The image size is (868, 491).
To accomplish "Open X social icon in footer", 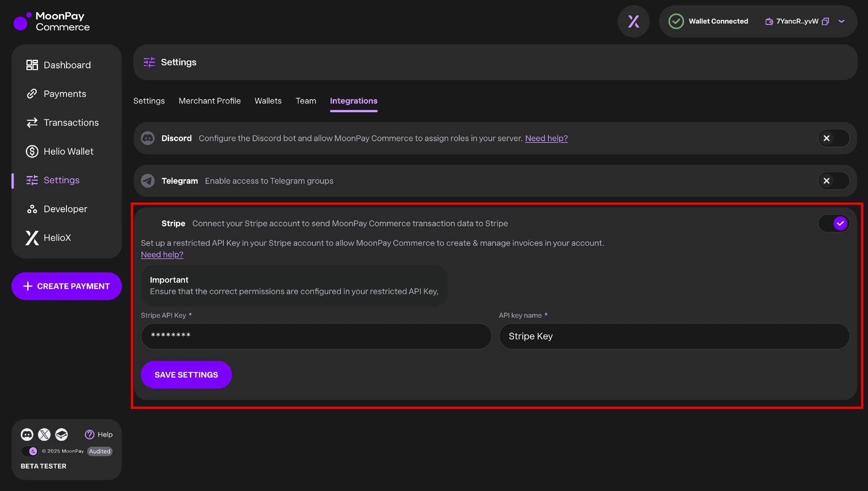I will [x=44, y=434].
